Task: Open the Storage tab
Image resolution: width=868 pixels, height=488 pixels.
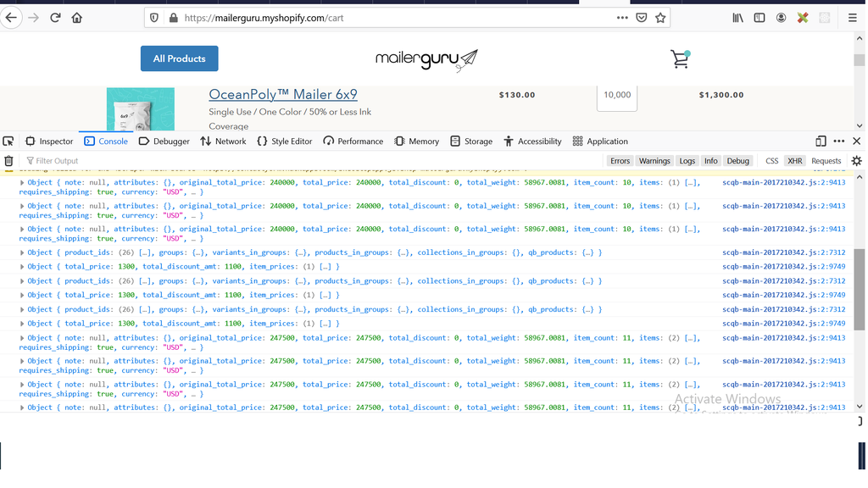Action: pyautogui.click(x=471, y=141)
